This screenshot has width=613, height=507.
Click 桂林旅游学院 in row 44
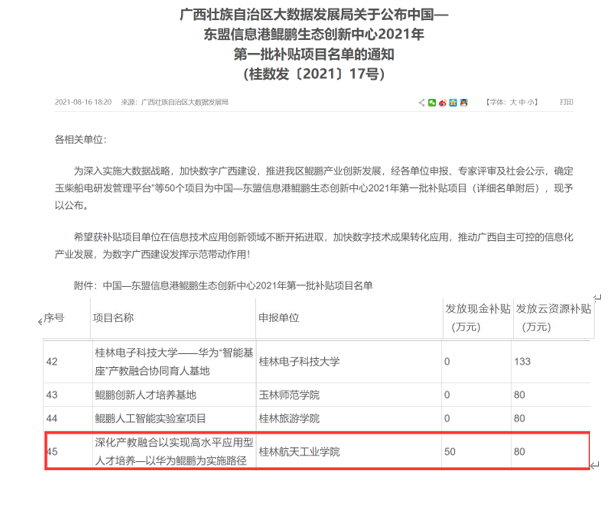(289, 417)
